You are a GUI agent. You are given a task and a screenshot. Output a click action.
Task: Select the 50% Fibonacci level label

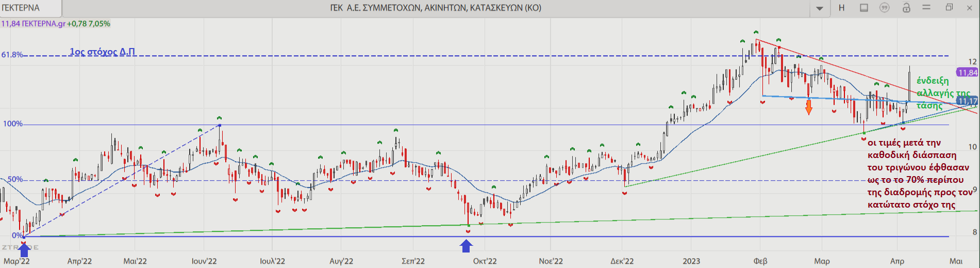click(15, 179)
